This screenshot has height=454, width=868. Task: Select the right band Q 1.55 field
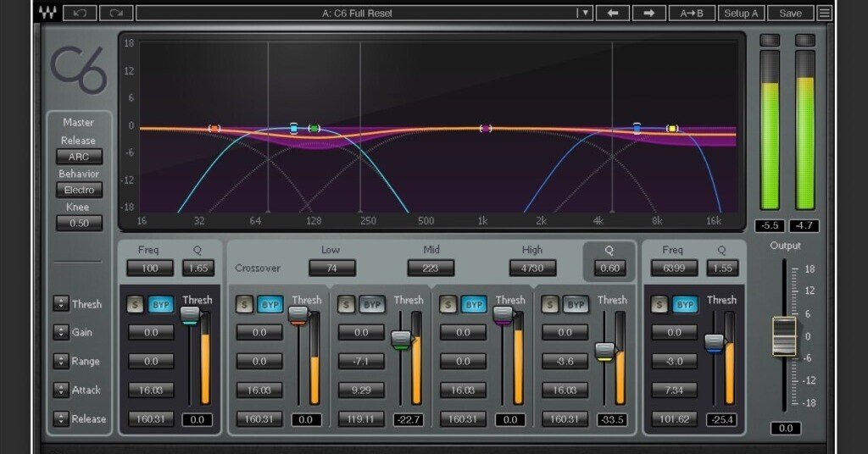point(722,269)
